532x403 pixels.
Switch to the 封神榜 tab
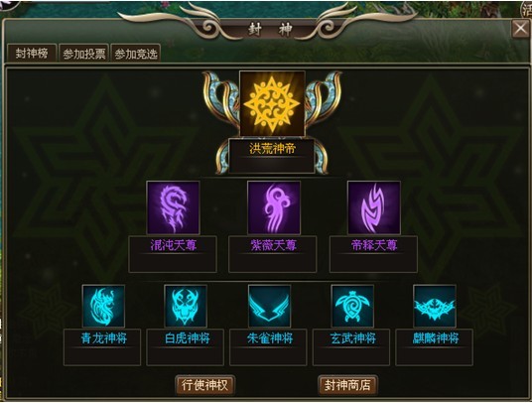coord(32,54)
